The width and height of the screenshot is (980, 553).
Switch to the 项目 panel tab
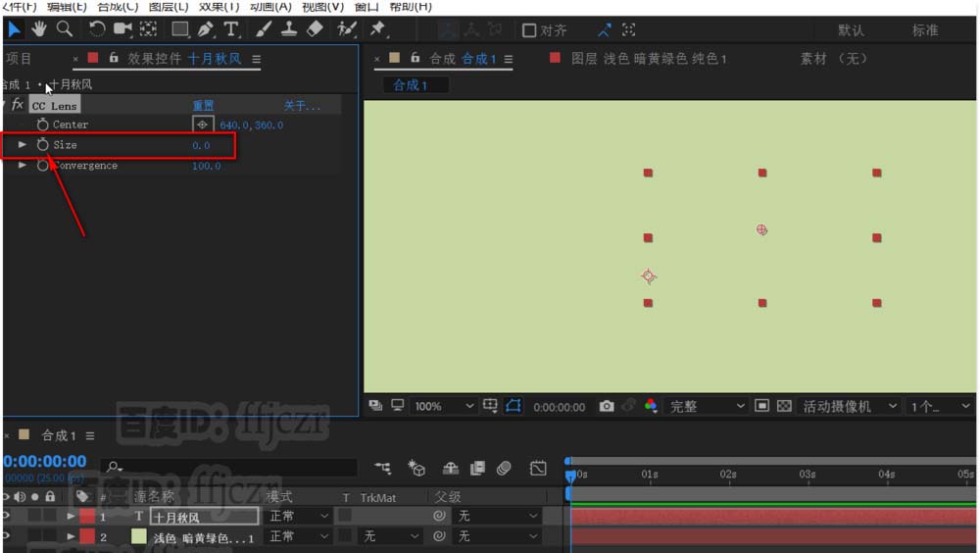tap(18, 58)
